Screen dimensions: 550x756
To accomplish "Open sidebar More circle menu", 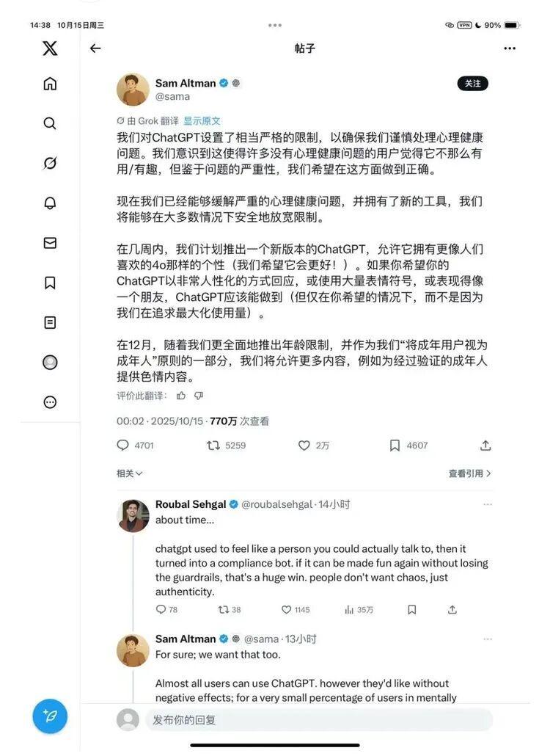I will coord(50,402).
